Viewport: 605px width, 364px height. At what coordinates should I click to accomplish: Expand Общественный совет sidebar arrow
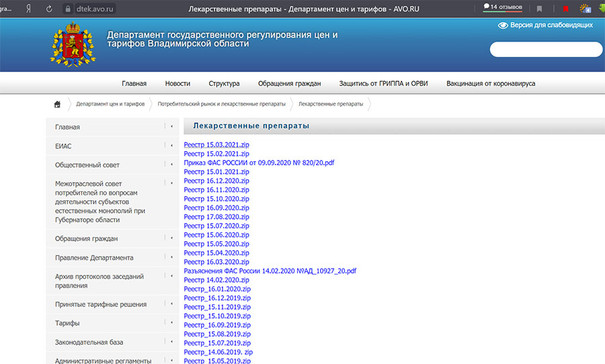(171, 164)
